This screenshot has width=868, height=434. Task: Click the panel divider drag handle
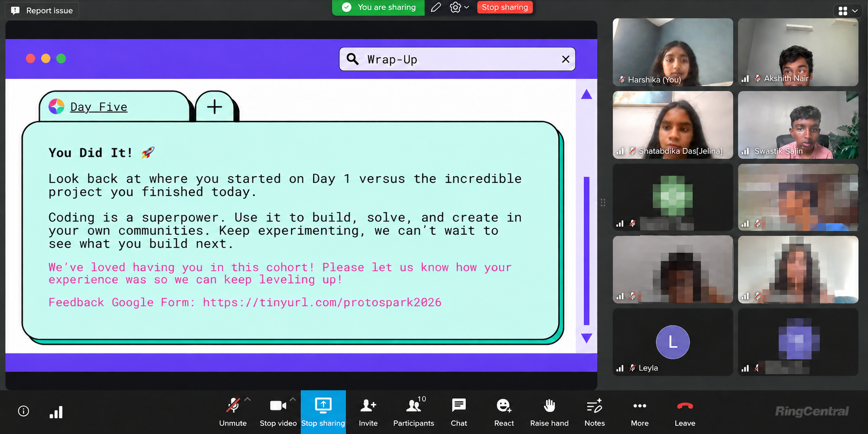point(603,202)
